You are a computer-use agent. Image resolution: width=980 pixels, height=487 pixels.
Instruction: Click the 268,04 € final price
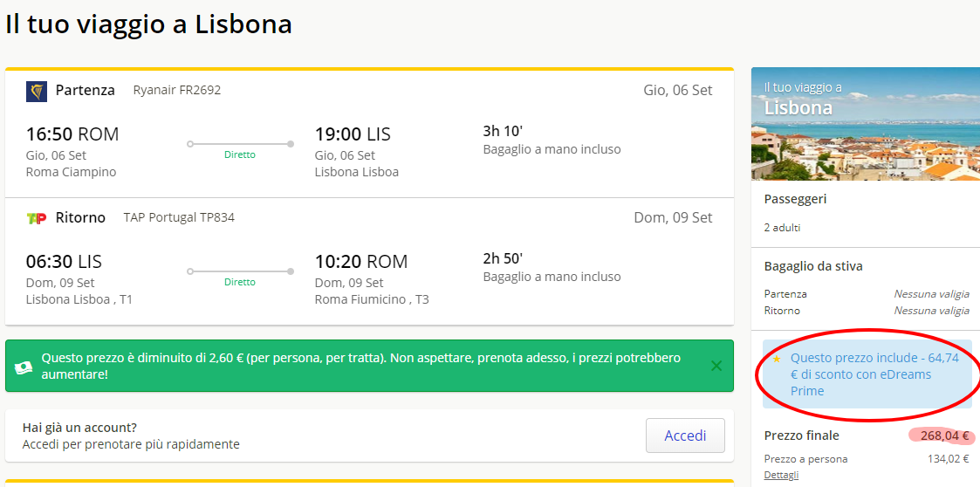coord(944,436)
